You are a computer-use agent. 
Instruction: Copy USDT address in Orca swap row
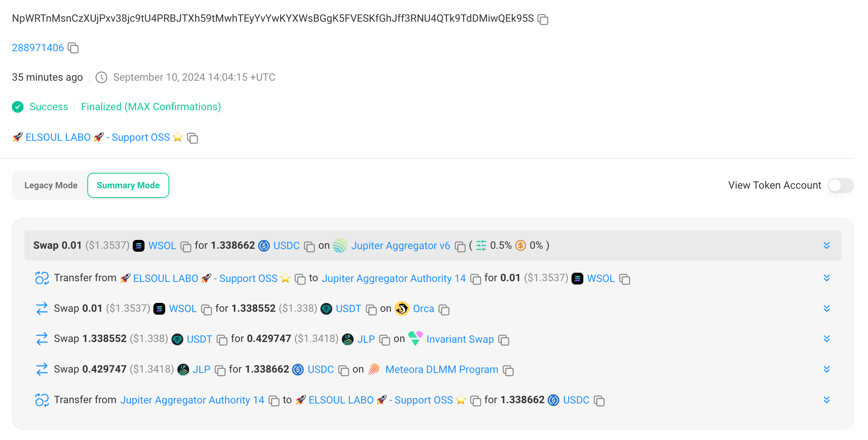click(371, 310)
